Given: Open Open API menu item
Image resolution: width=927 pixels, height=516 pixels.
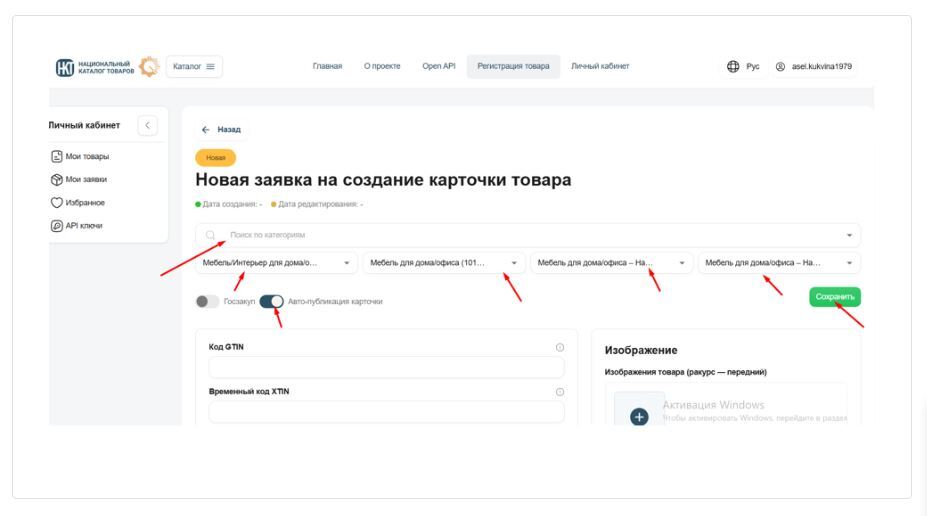Looking at the screenshot, I should pos(439,66).
